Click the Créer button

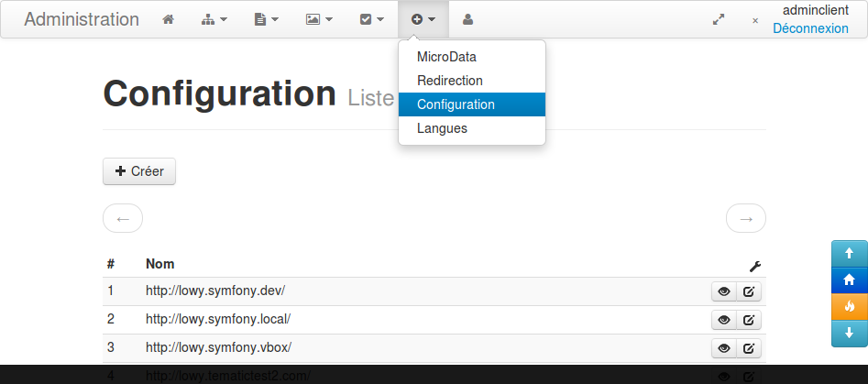pyautogui.click(x=139, y=171)
